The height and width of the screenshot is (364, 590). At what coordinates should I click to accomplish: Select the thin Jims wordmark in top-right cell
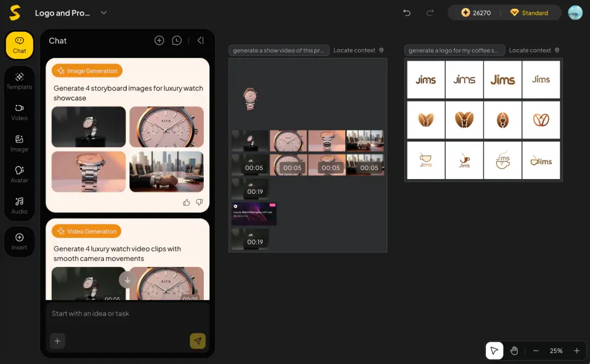(541, 80)
